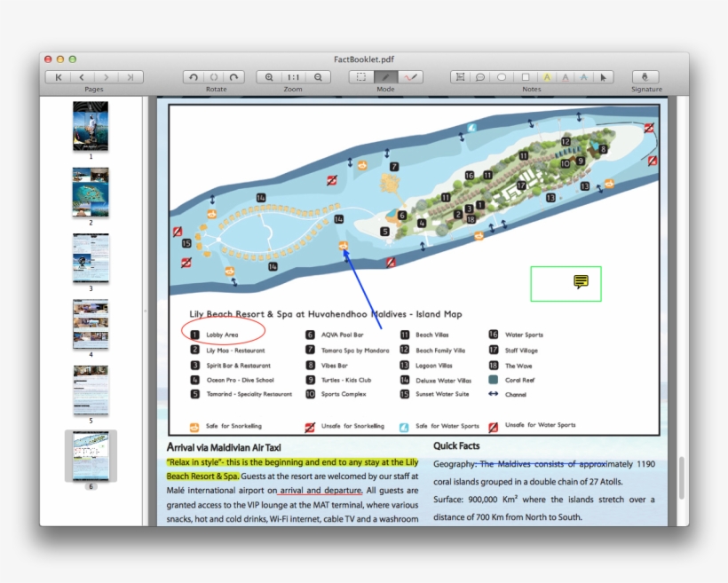
Task: Select the Signature tool
Action: tap(645, 77)
